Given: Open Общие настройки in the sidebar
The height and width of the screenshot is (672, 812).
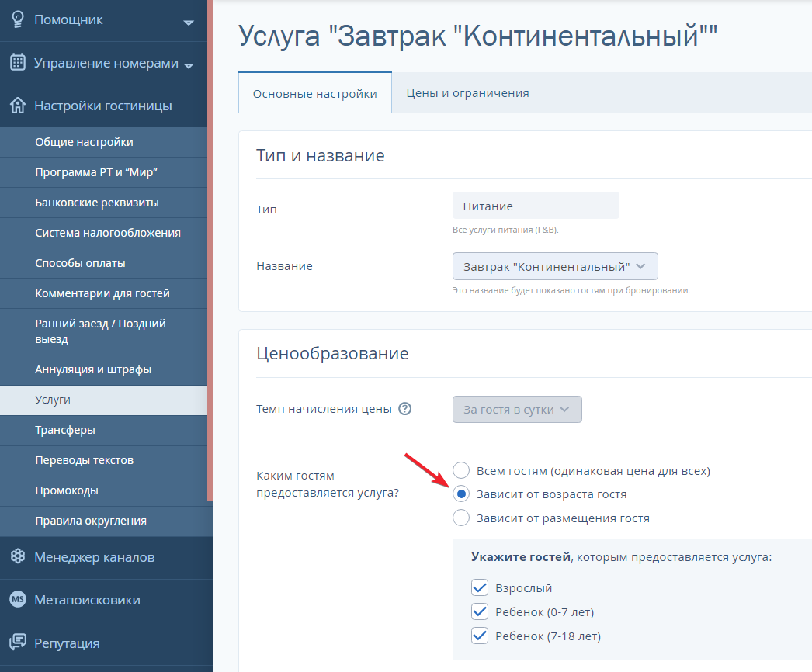Looking at the screenshot, I should 103,142.
